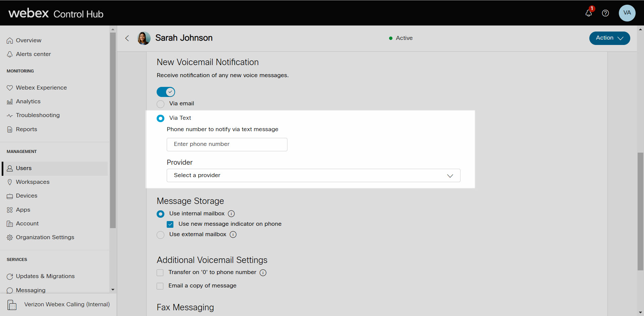This screenshot has width=644, height=316.
Task: Collapse the Organization Settings chevron entry
Action: coord(45,237)
